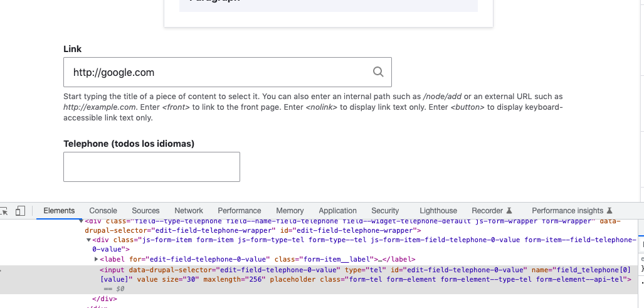This screenshot has width=644, height=308.
Task: Click the Elements tab
Action: [x=60, y=211]
